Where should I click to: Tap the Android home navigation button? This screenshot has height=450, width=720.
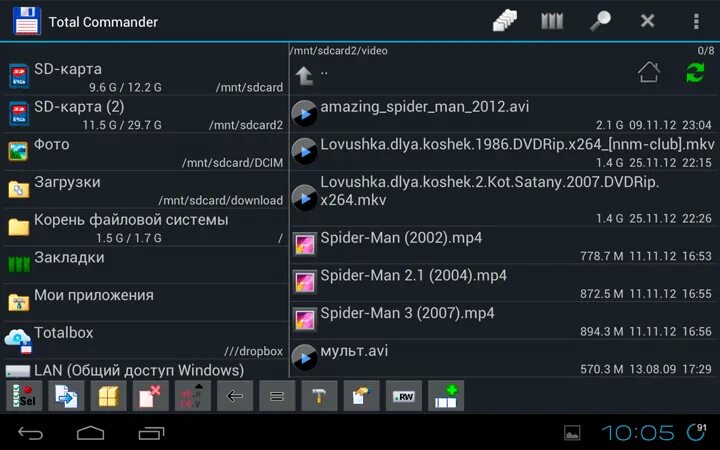click(x=90, y=433)
